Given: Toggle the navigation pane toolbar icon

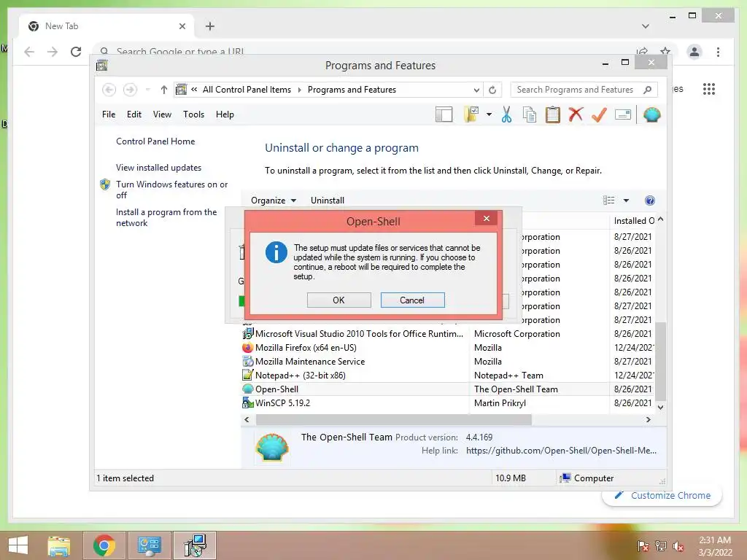Looking at the screenshot, I should [444, 114].
